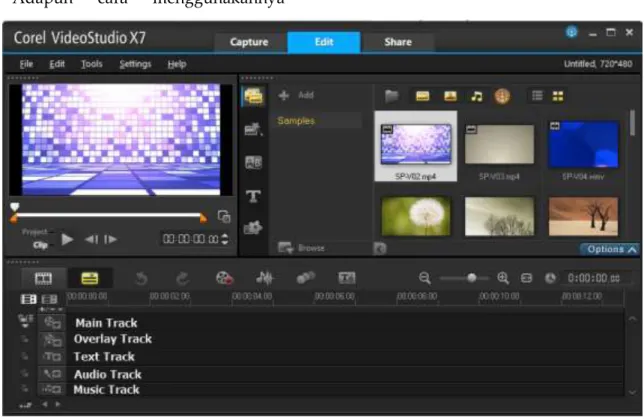Toggle the show photos filter icon

(x=451, y=96)
